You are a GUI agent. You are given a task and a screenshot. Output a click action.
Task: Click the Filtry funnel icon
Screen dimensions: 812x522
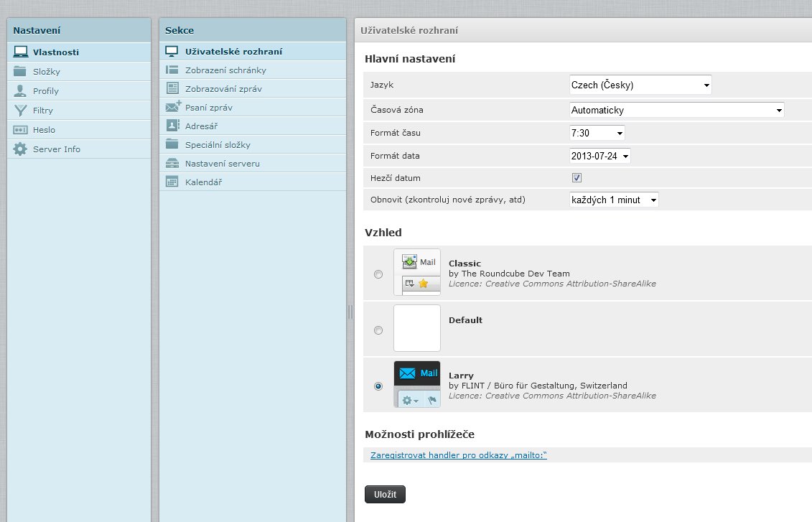(20, 111)
